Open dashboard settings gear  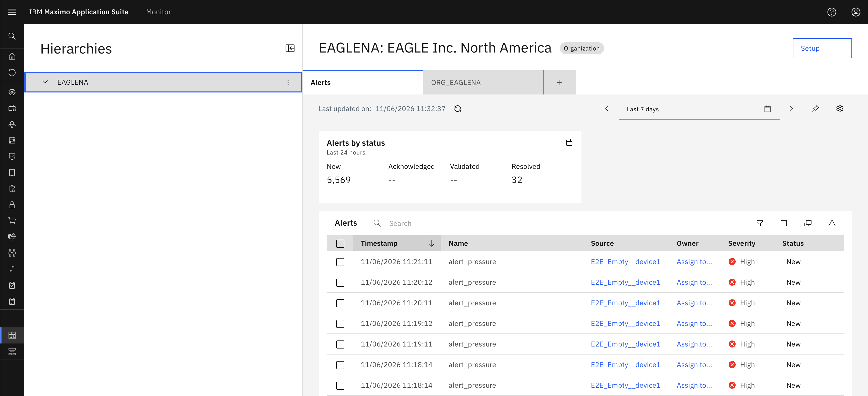click(840, 109)
